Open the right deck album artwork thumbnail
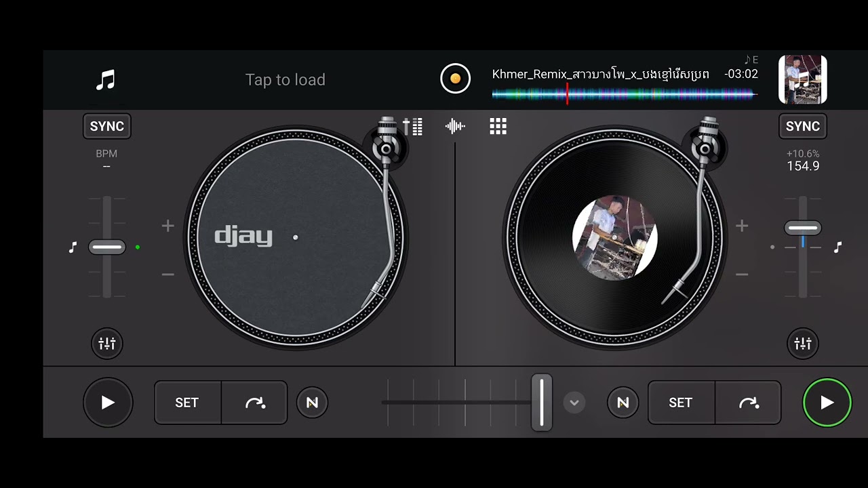 tap(803, 80)
